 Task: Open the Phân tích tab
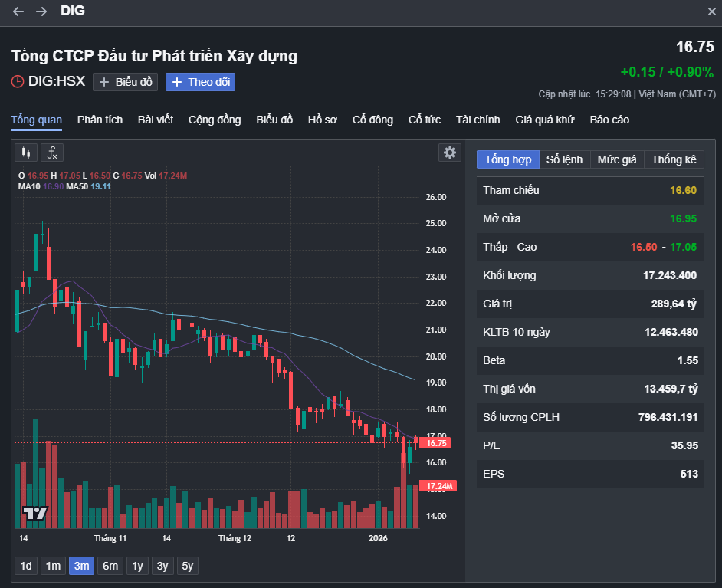(100, 120)
